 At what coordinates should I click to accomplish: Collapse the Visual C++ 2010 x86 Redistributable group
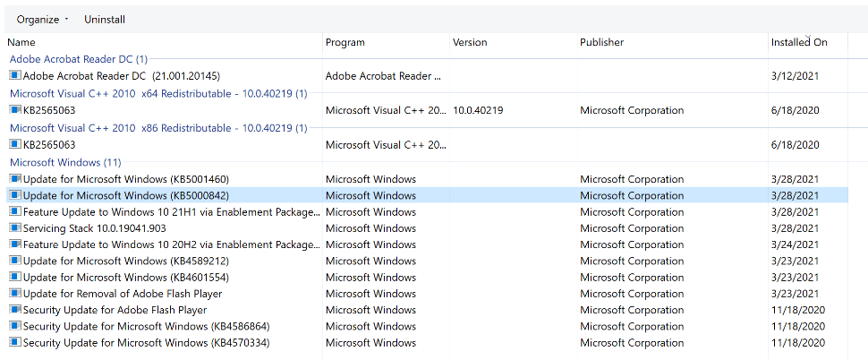[x=158, y=128]
